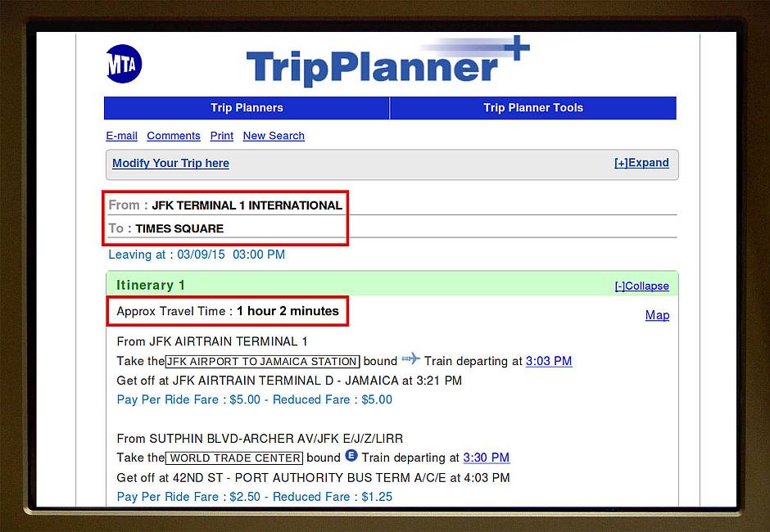Screen dimensions: 770x532
Task: Click Pay Per Ride Fare $5.00 line
Action: [x=255, y=400]
